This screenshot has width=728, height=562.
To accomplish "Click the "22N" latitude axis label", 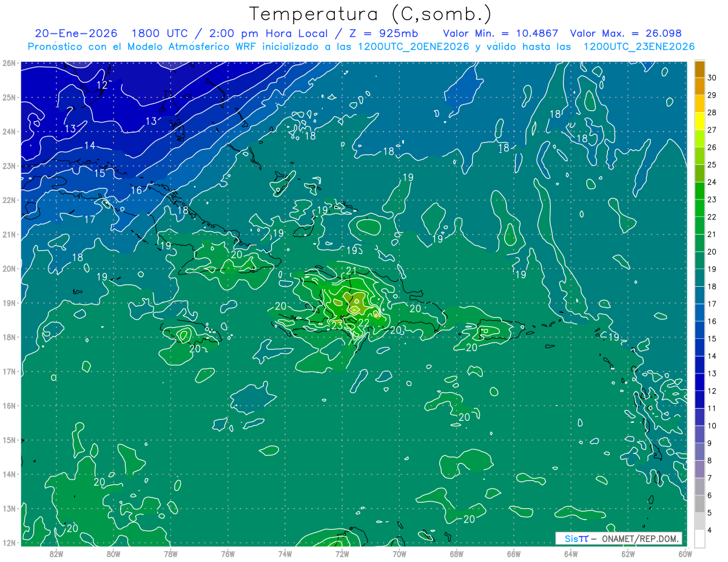I will tap(9, 200).
